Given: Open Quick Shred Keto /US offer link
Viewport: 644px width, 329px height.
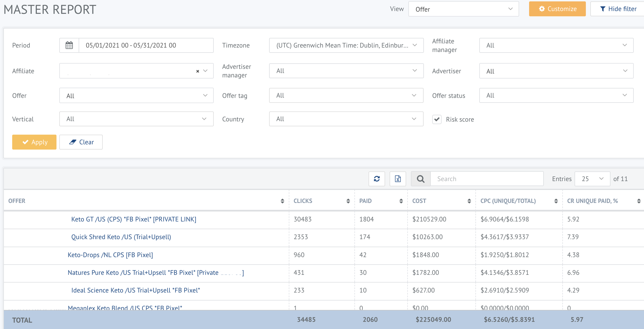Looking at the screenshot, I should pyautogui.click(x=121, y=237).
